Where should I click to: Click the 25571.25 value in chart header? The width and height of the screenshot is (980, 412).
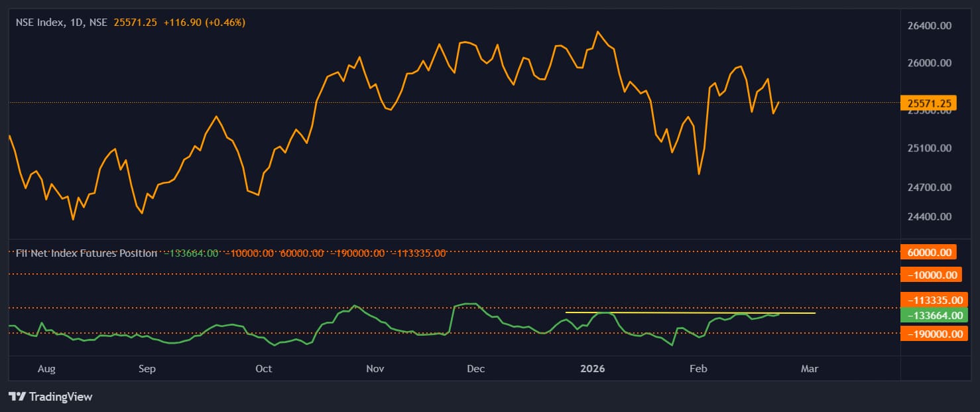pos(135,22)
